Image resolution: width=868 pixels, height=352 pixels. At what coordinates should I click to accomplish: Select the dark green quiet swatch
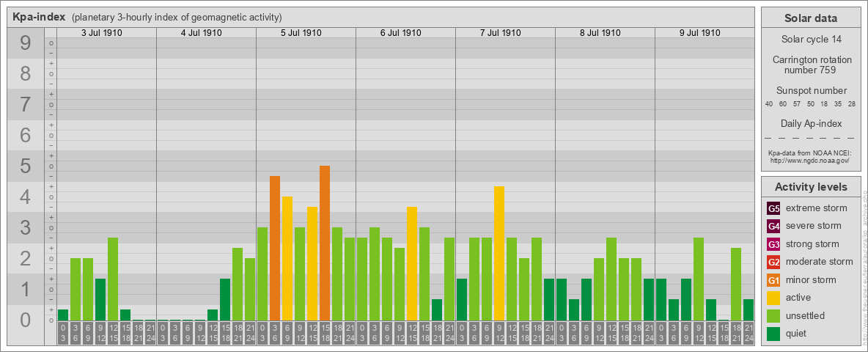[773, 333]
